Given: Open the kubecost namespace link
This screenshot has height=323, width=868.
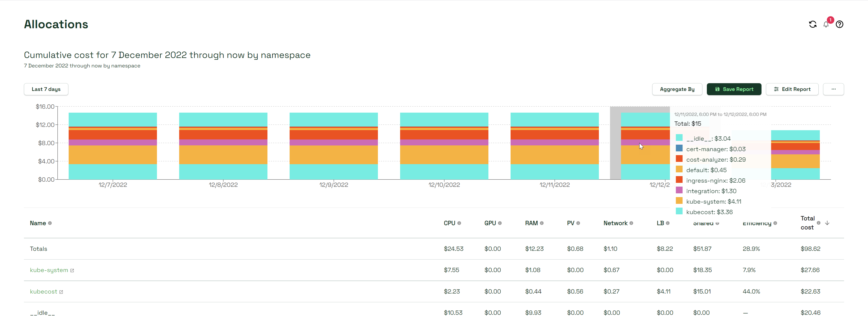Looking at the screenshot, I should pyautogui.click(x=43, y=291).
